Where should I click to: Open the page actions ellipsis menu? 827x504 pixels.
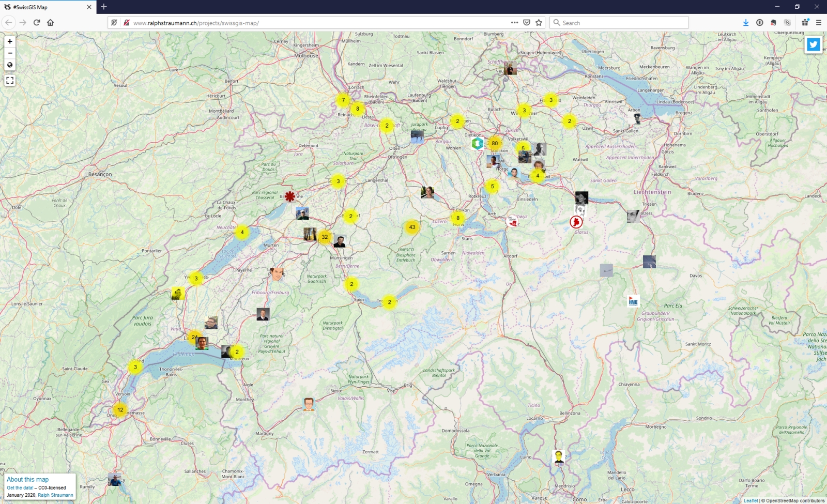515,22
